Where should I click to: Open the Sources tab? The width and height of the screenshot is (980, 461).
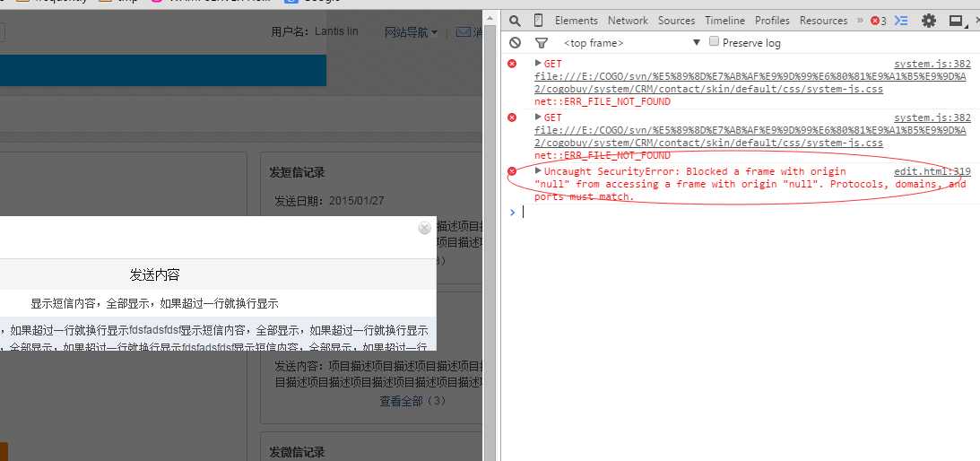[676, 21]
